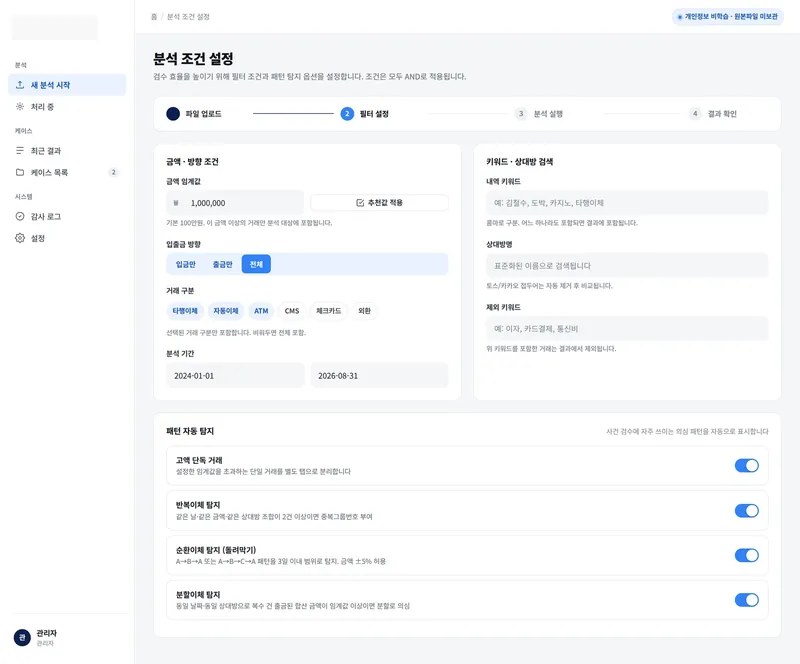Click 패턴 자동 탐지 section heading
Screen dimensions: 800x664
190,431
